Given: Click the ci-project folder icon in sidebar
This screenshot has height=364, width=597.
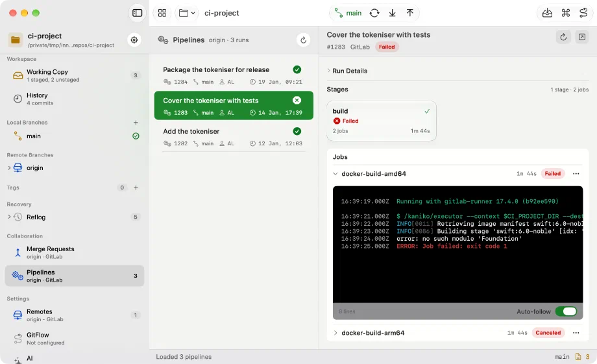Looking at the screenshot, I should click(15, 40).
